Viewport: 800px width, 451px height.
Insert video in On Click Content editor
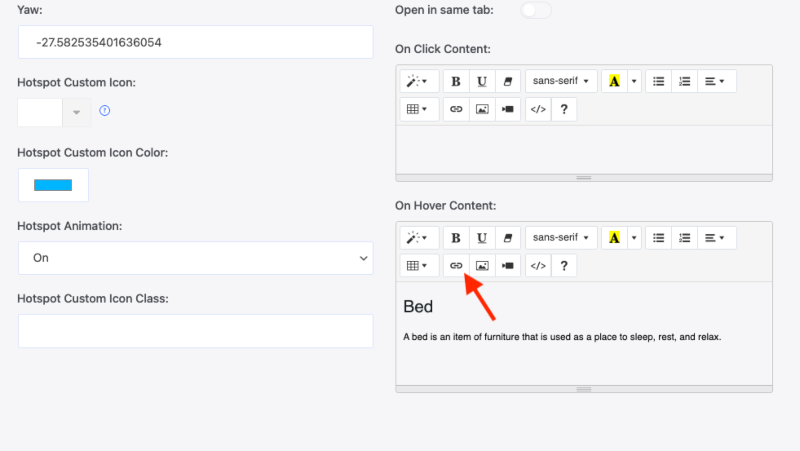tap(508, 109)
